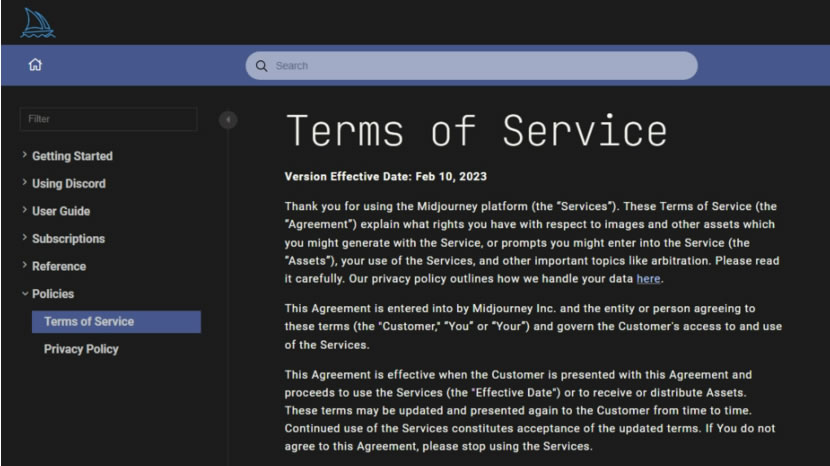The image size is (830, 466).
Task: Click the Midjourney sailboat logo
Action: (38, 23)
